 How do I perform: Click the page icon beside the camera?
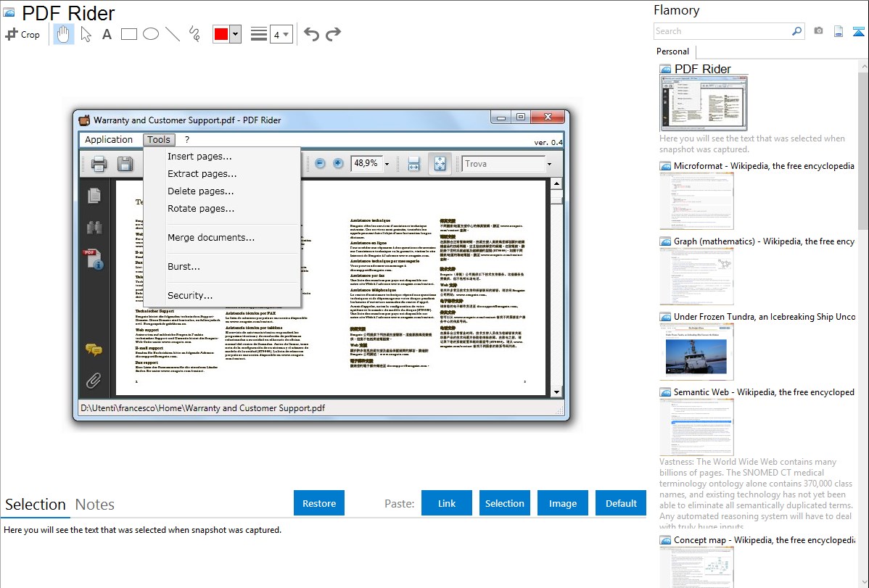tap(839, 31)
